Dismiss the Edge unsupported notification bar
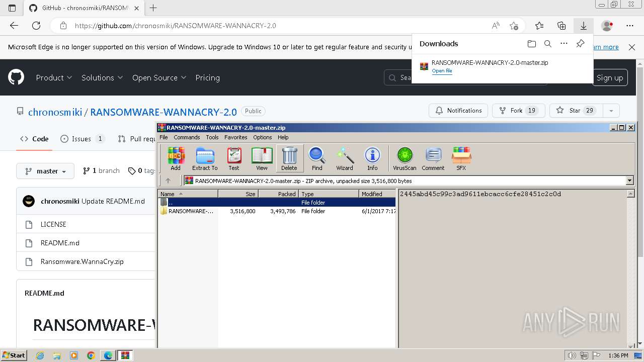This screenshot has height=362, width=644. (632, 47)
